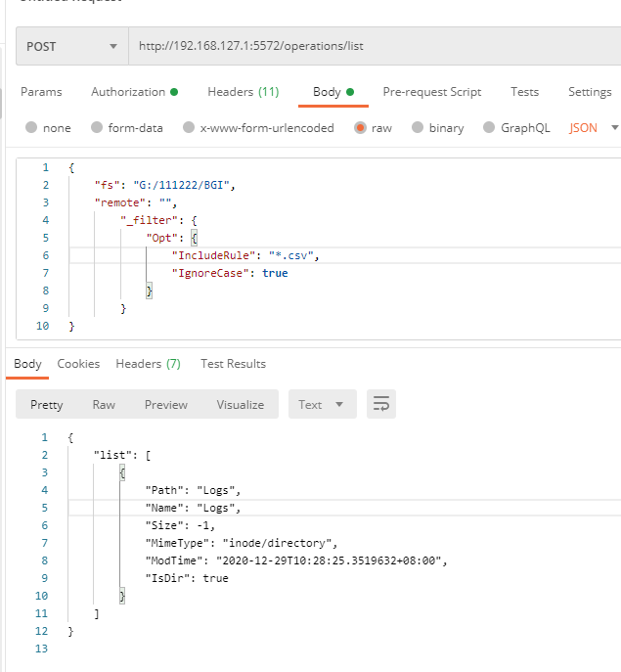
Task: Click the "ModTime" response line
Action: pos(296,560)
